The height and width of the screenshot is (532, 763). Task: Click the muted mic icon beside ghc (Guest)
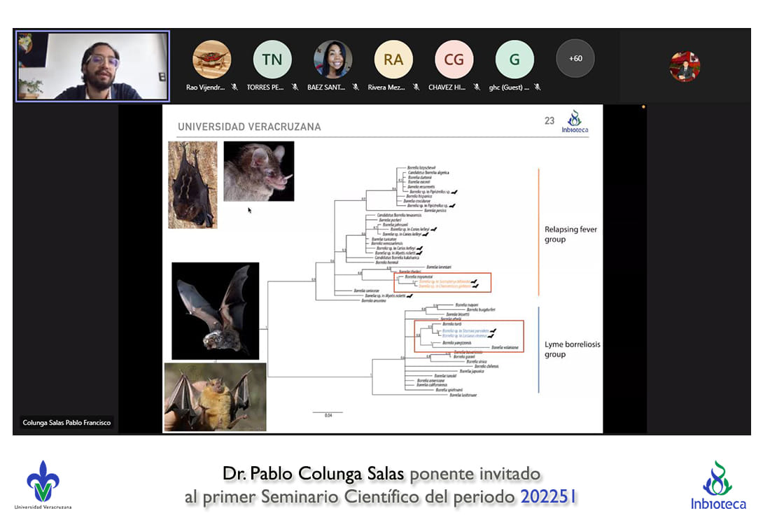tap(538, 87)
